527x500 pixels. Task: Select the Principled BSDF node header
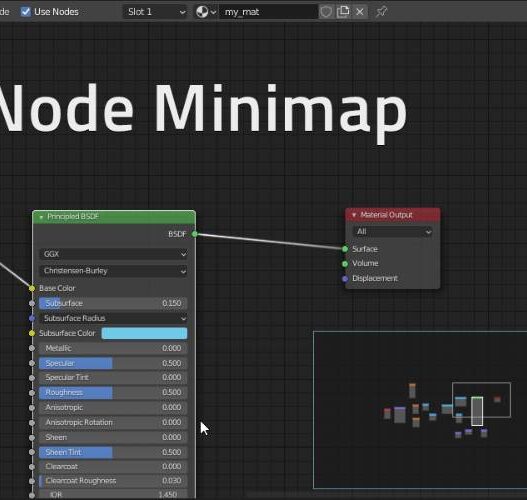click(114, 217)
